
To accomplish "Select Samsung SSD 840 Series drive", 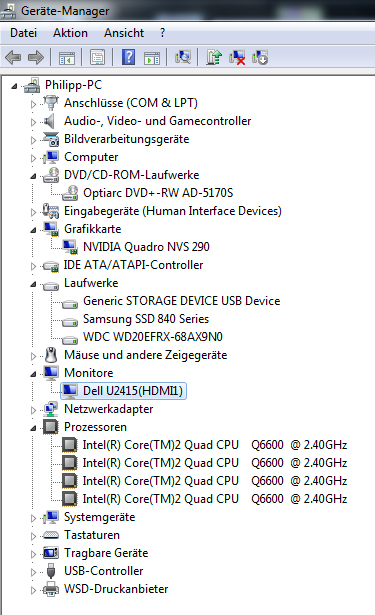I will (146, 319).
